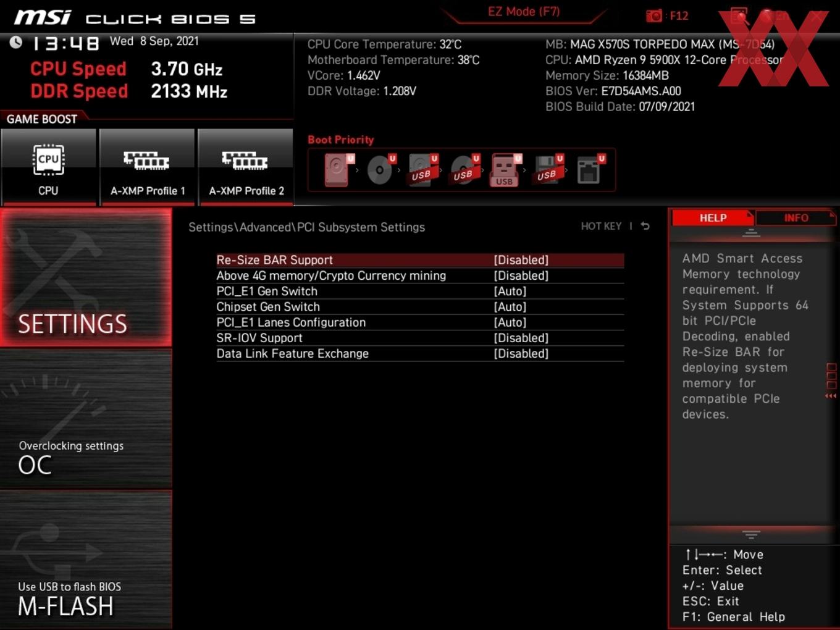Image resolution: width=840 pixels, height=630 pixels.
Task: Click the CPU Core Temperature: 32°C line
Action: (385, 44)
